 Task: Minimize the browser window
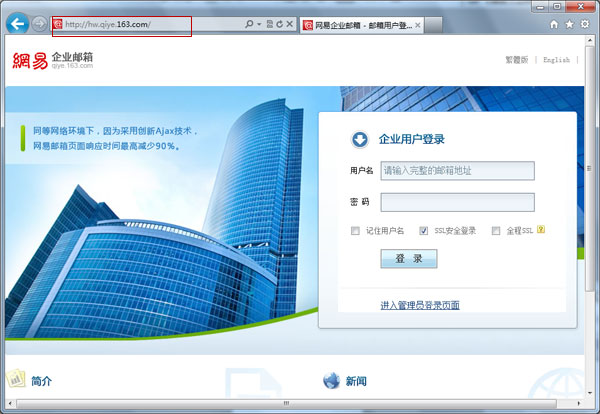pos(540,7)
